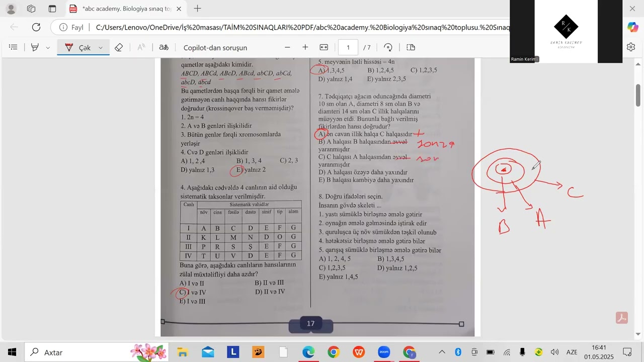Open the red Adobe Acrobat icon at the page corner

pyautogui.click(x=622, y=318)
